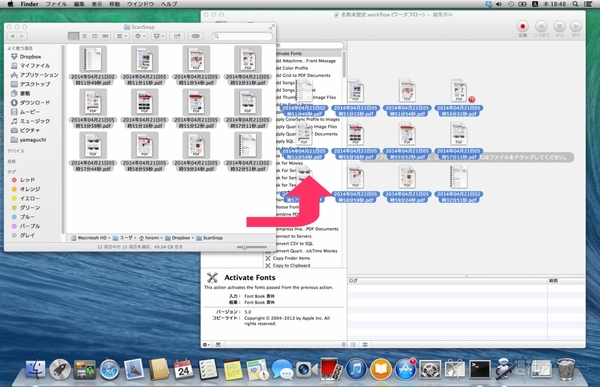Open the App Store from the Dock
600x387 pixels.
click(x=405, y=370)
